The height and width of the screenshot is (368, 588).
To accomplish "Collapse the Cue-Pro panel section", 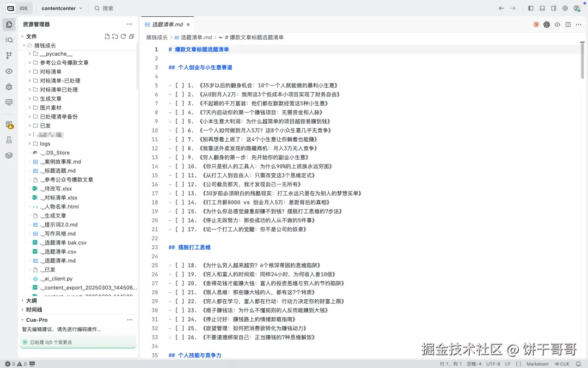I will point(22,320).
